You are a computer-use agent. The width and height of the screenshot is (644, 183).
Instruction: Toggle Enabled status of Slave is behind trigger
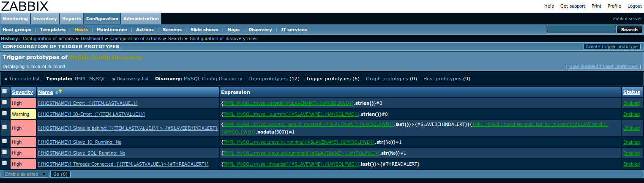(x=631, y=128)
